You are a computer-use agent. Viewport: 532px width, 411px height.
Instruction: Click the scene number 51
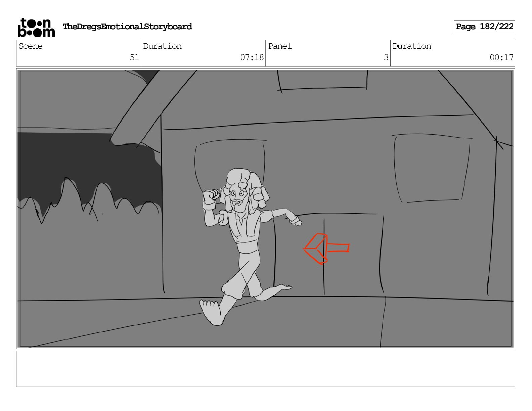(134, 57)
